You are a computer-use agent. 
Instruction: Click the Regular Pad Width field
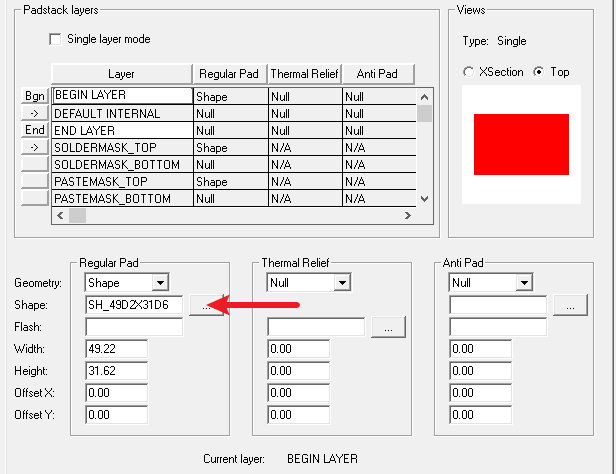(116, 349)
